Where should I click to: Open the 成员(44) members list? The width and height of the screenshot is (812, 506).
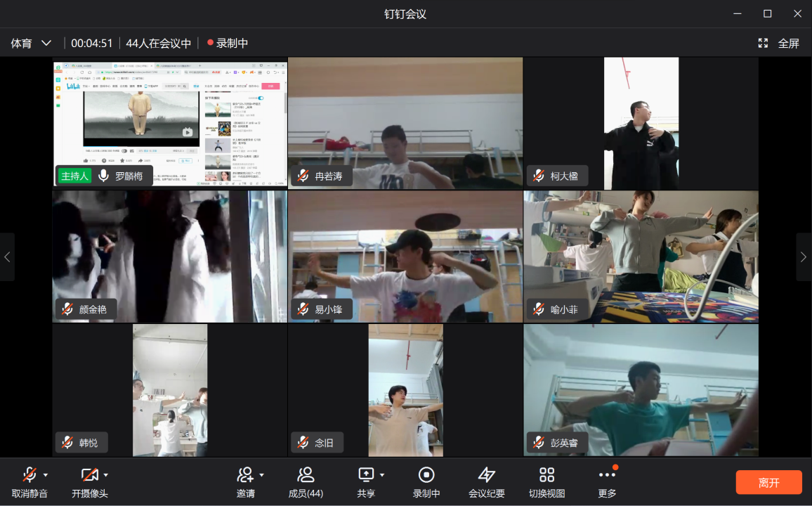(x=306, y=475)
